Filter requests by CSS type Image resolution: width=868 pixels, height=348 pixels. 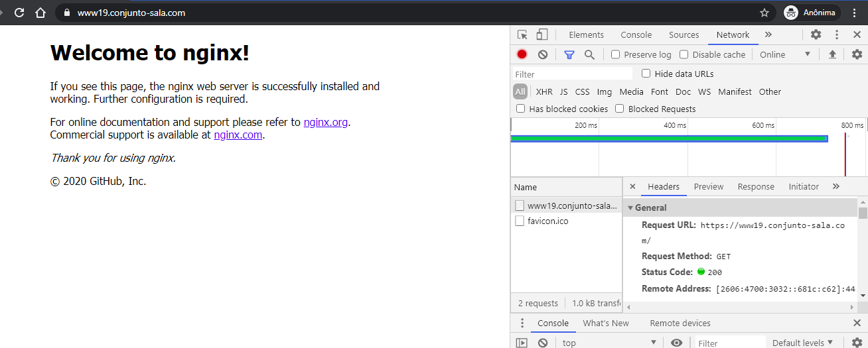click(x=582, y=91)
